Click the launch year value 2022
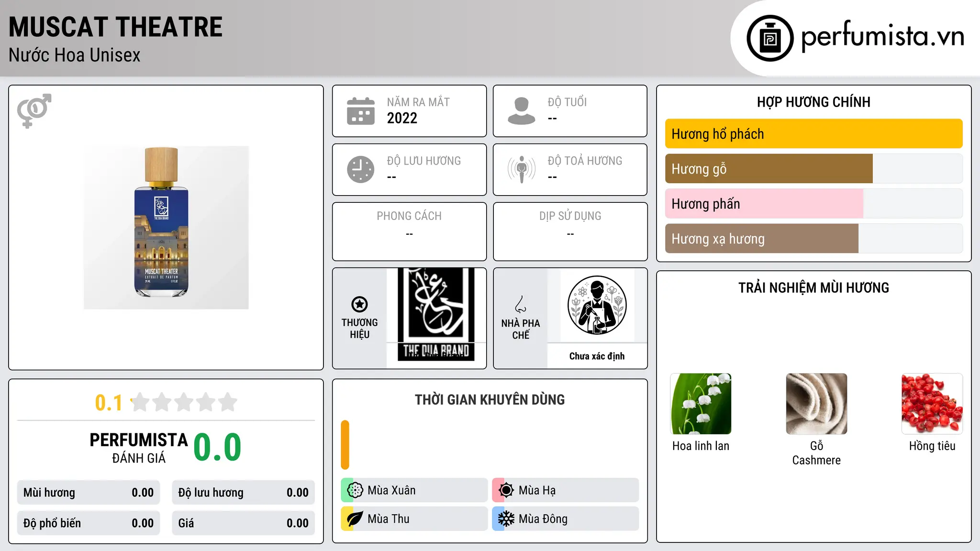 pos(402,118)
